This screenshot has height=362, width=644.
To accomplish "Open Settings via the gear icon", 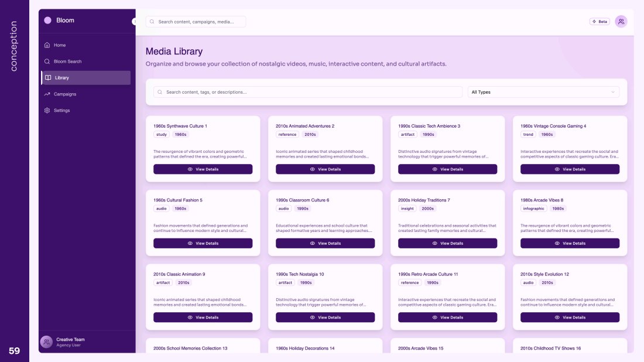I will [x=47, y=111].
